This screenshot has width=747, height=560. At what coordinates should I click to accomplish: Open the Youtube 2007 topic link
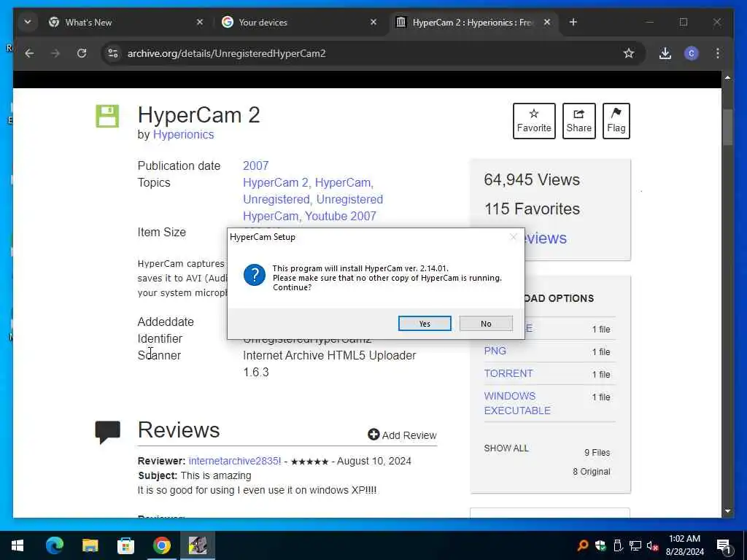tap(340, 216)
